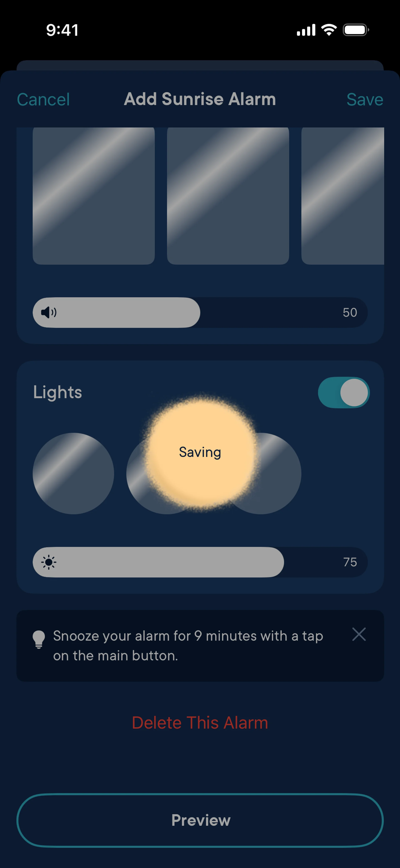Tap the battery status icon
400x868 pixels.
click(x=356, y=30)
